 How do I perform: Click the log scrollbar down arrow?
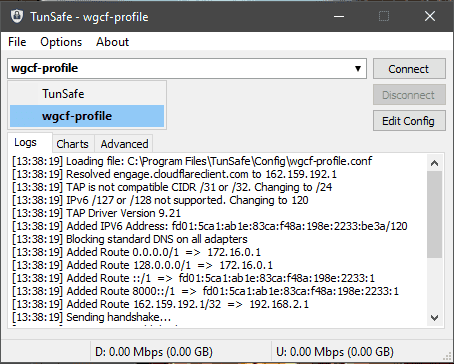434,317
